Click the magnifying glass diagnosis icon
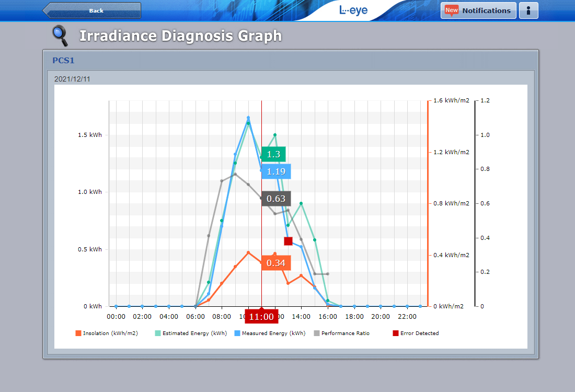The width and height of the screenshot is (575, 392). pos(60,36)
